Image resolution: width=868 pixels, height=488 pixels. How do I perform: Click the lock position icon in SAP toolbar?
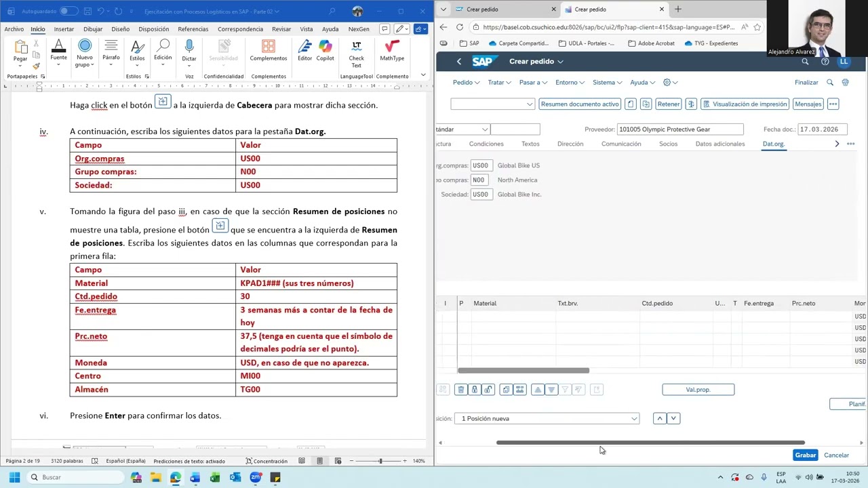tap(475, 390)
